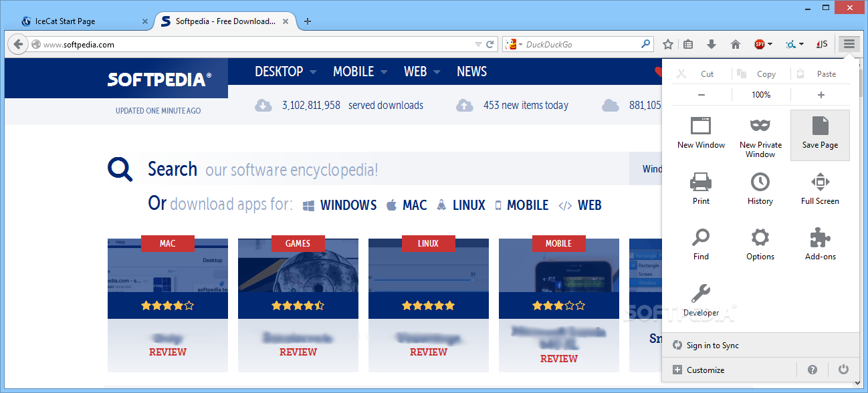Open the Downloads arrow icon
This screenshot has width=868, height=393.
712,44
